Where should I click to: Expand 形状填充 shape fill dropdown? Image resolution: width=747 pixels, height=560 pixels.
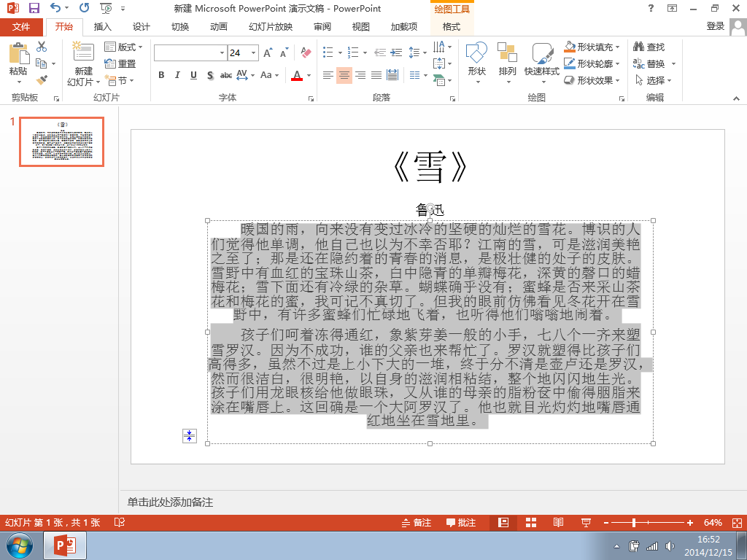618,47
